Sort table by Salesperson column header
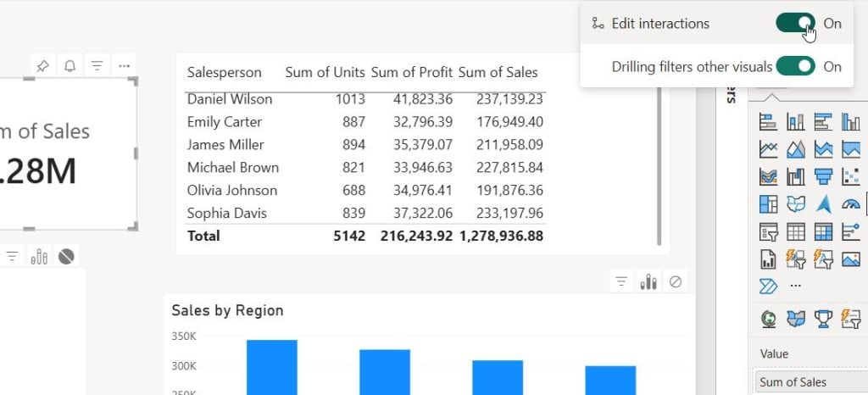The image size is (868, 395). (x=224, y=72)
